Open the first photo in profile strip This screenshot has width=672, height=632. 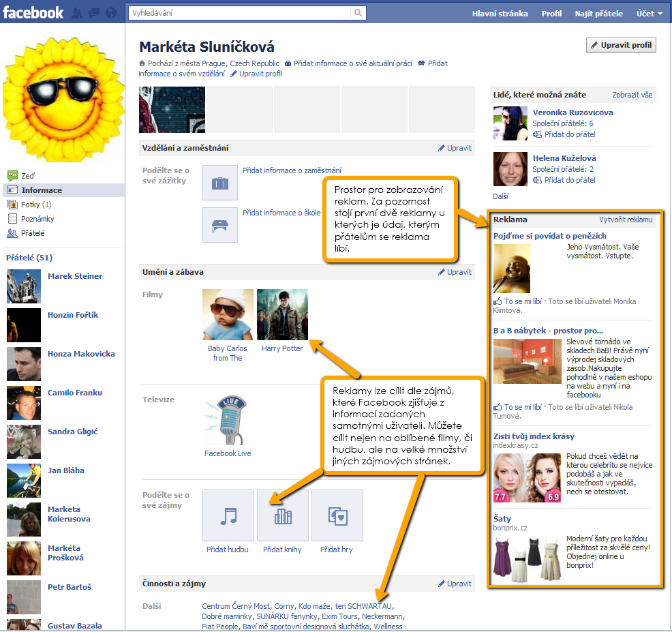[172, 110]
